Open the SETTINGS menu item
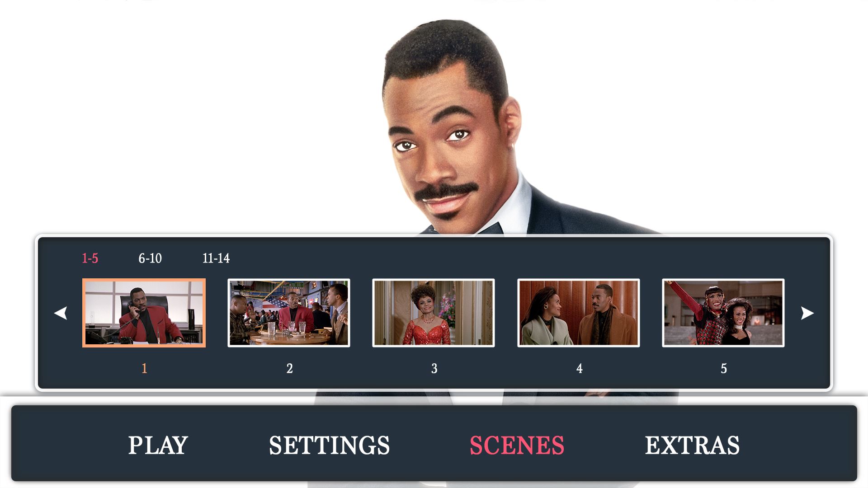The height and width of the screenshot is (488, 868). tap(330, 446)
